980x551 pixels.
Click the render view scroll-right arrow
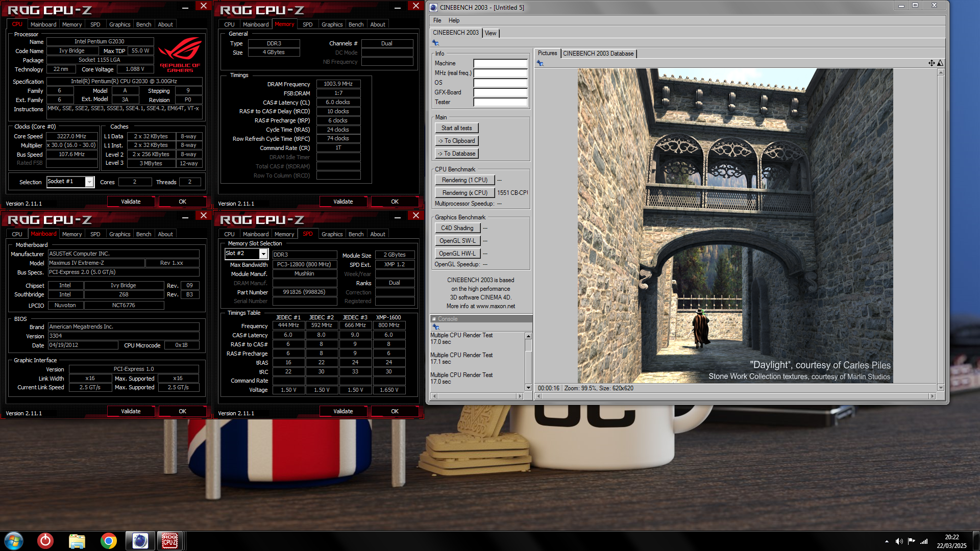[932, 396]
